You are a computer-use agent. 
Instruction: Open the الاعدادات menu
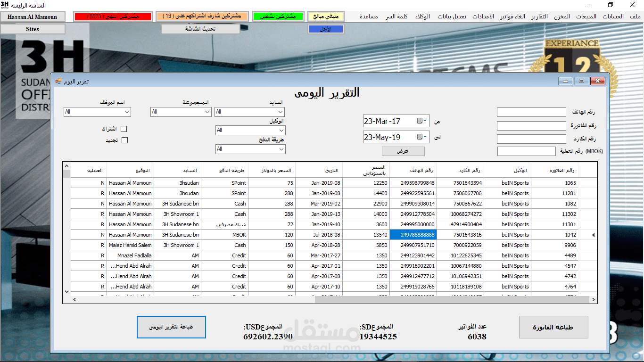(483, 16)
